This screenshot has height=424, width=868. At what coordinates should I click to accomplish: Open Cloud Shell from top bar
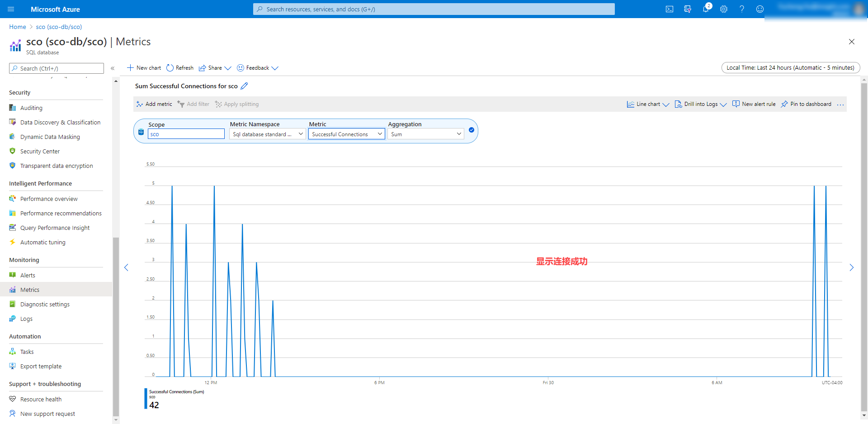(670, 9)
